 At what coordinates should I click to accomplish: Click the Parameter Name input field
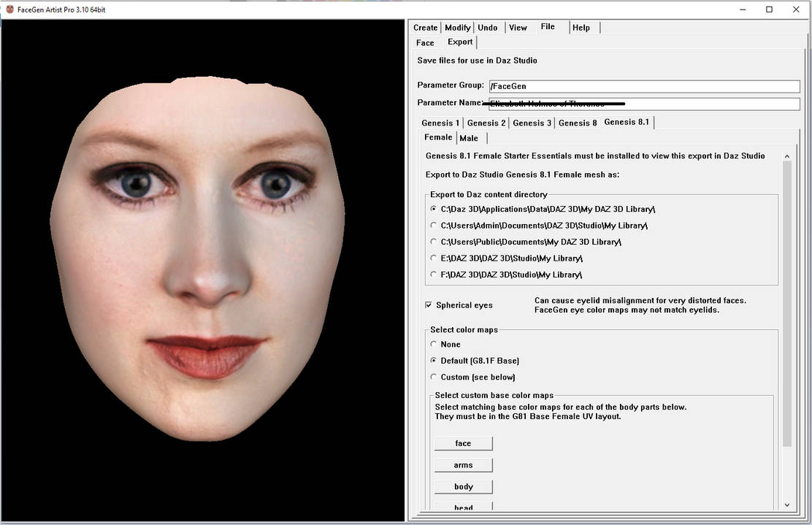(644, 104)
